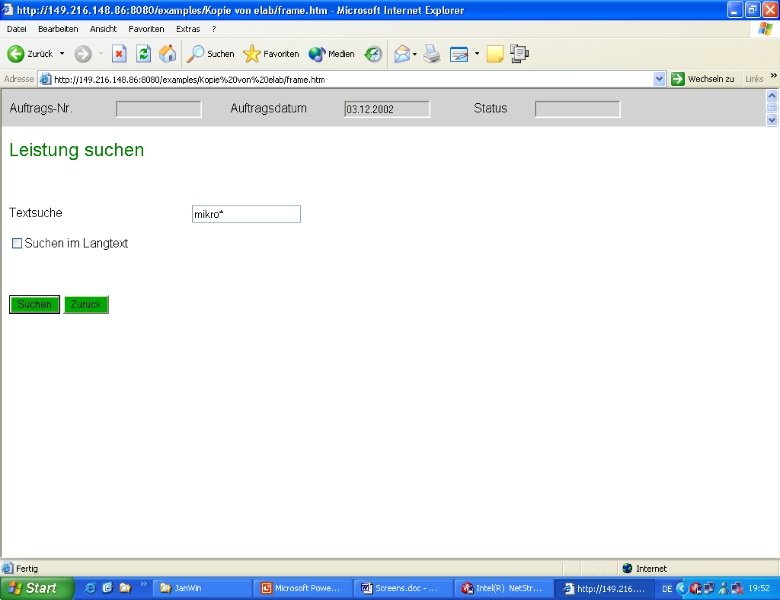Click the Windows flag logo throbber

(765, 28)
